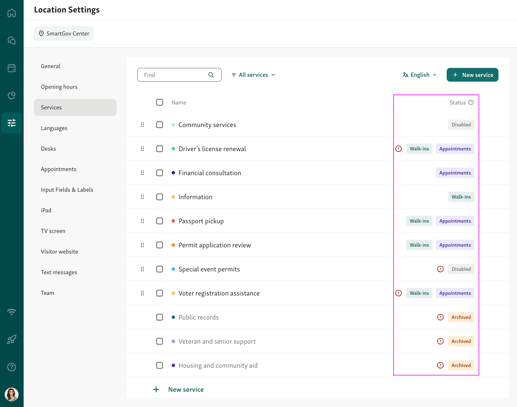Open the calendar icon in the sidebar

click(x=12, y=68)
